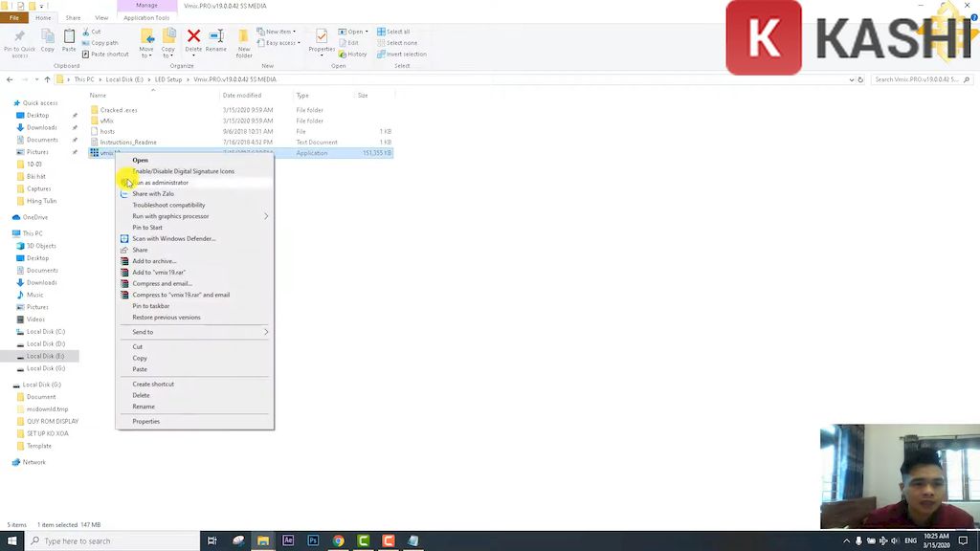Screen dimensions: 980x551
Task: Click the Paste clipboard icon in ribbon
Action: click(x=69, y=38)
